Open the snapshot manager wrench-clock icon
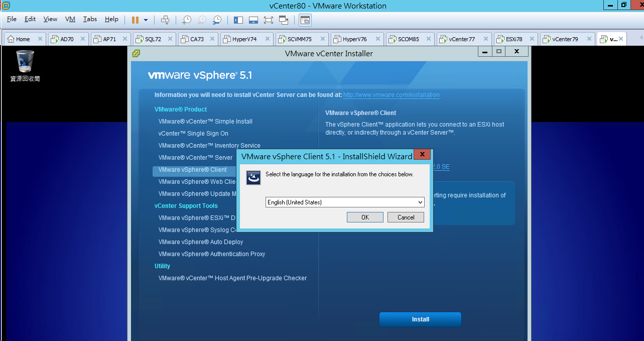Viewport: 644px width, 341px height. (217, 20)
